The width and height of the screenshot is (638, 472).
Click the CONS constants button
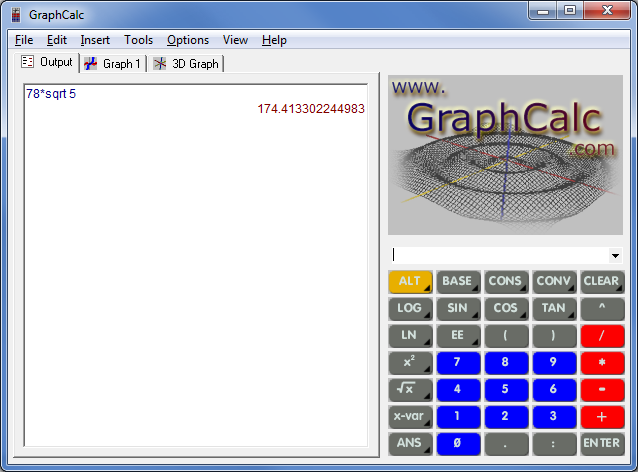[506, 282]
